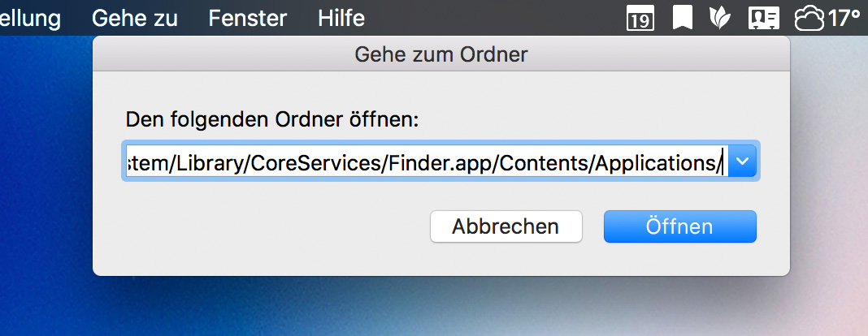Click the Den folgenden Ordner öffnen label
The image size is (868, 336).
tap(272, 120)
